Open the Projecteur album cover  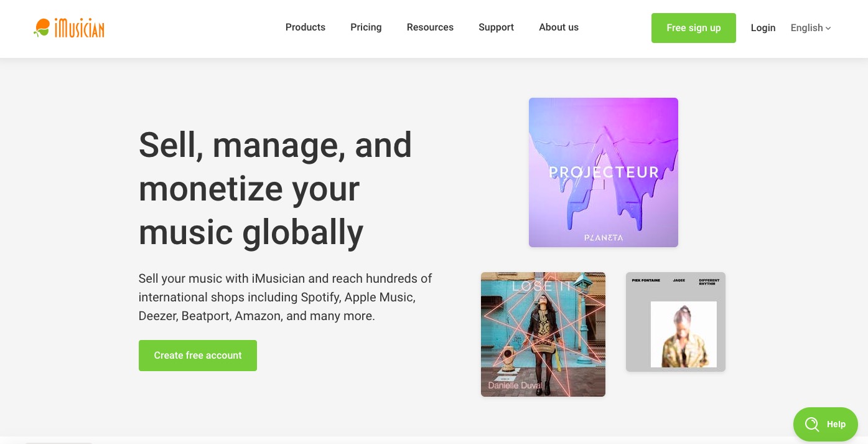pos(604,172)
